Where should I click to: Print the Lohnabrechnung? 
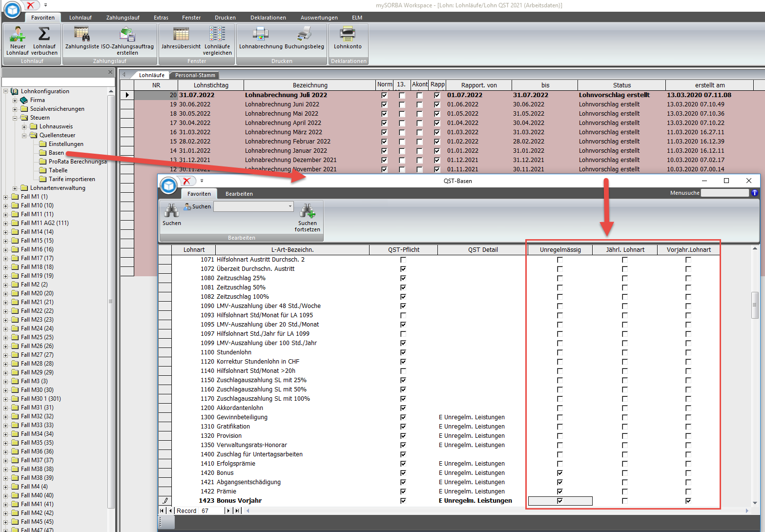[260, 35]
